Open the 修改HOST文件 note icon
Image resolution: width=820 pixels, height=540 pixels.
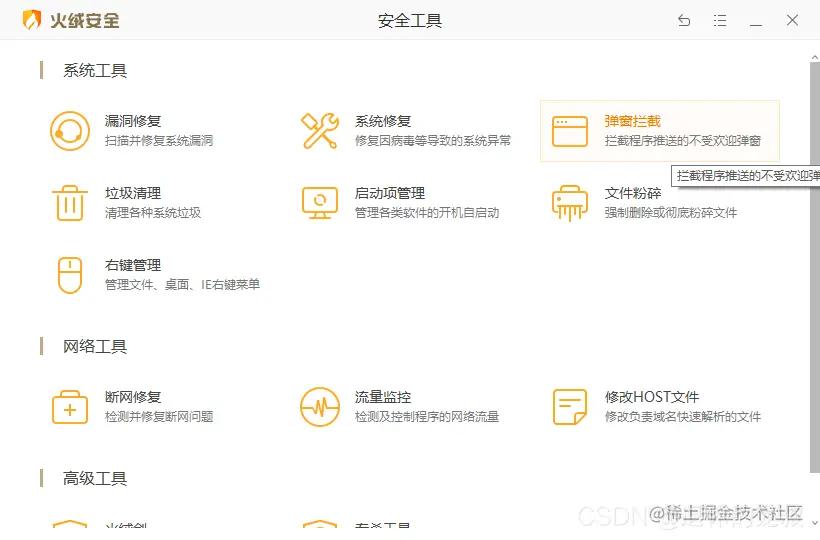coord(570,407)
